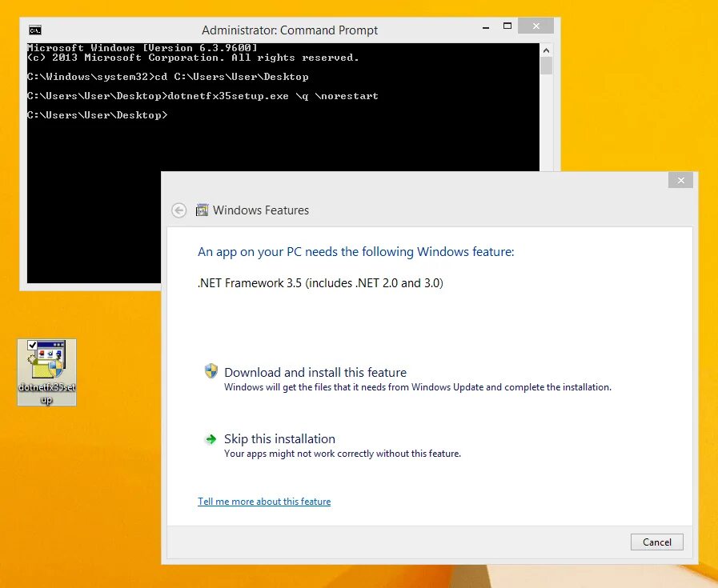Close the Windows Features dialog
The width and height of the screenshot is (718, 588).
pos(681,180)
